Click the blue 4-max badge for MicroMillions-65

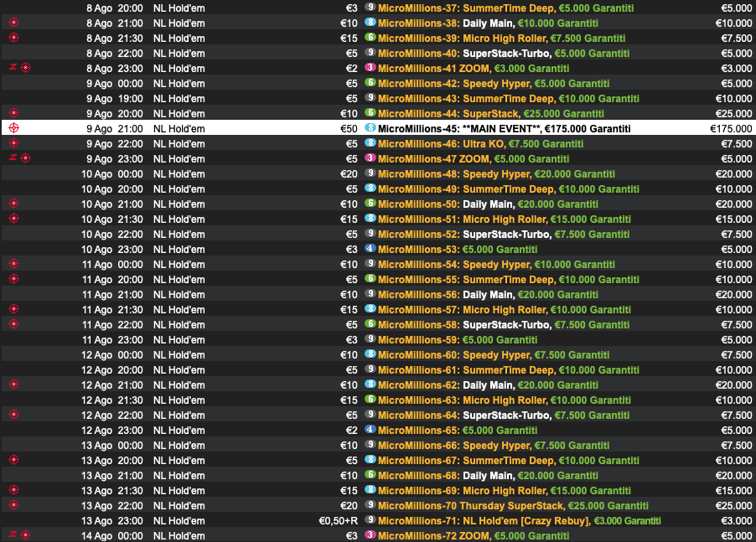coord(370,429)
